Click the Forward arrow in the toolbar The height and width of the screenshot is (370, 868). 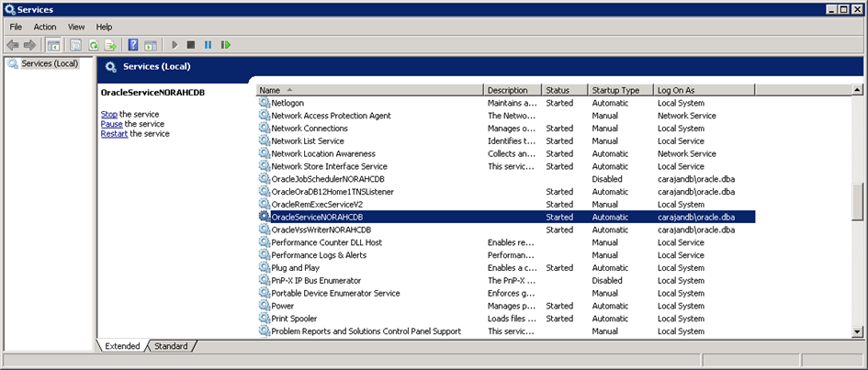pyautogui.click(x=29, y=45)
